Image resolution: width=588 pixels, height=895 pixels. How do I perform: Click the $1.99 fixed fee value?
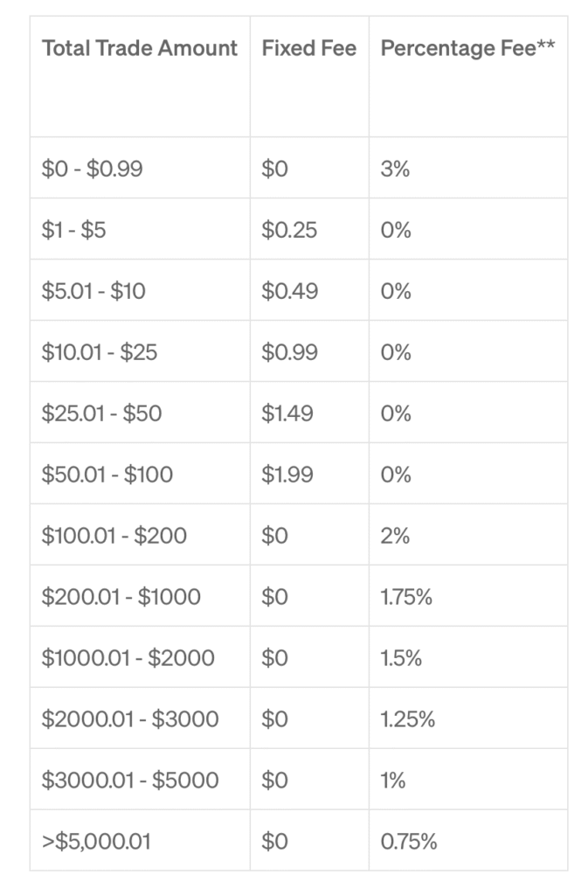(x=287, y=475)
